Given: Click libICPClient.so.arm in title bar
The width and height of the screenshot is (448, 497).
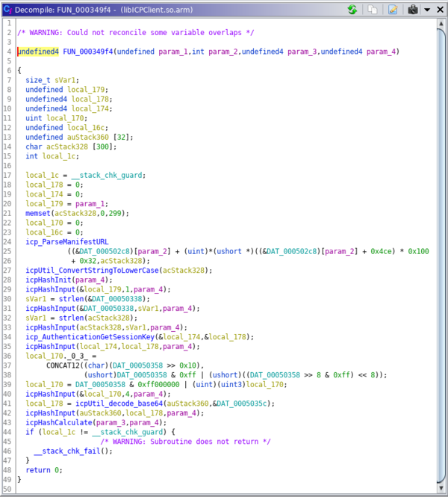Looking at the screenshot, I should (156, 10).
